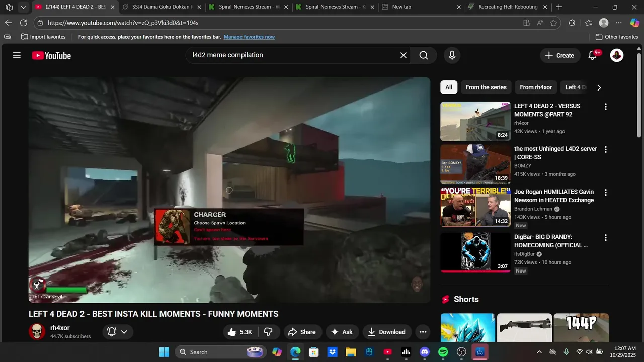
Task: Open LEFT 4 DEAD 2 VERSUS MOMENTS thumbnail
Action: pyautogui.click(x=475, y=121)
